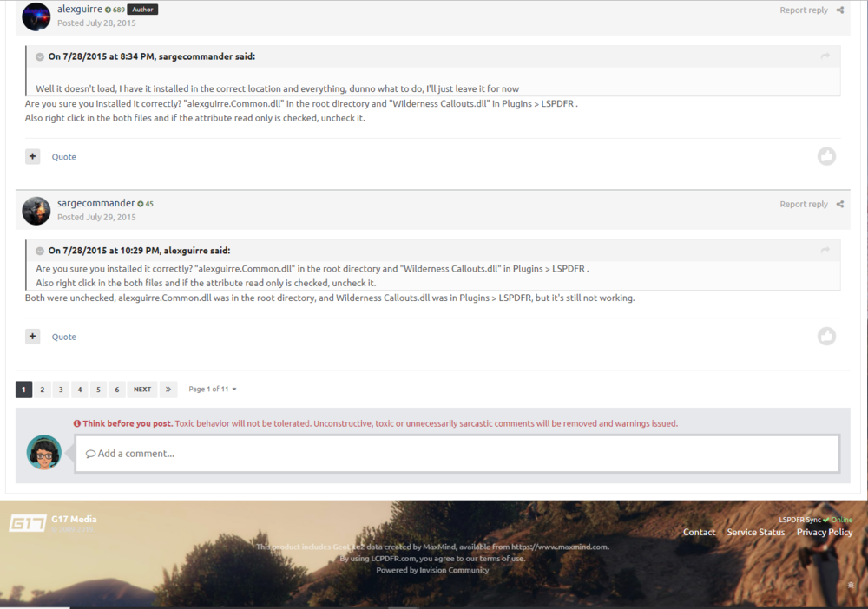Screen dimensions: 868x609
Task: Open the Page 1 of 11 dropdown
Action: pyautogui.click(x=213, y=390)
